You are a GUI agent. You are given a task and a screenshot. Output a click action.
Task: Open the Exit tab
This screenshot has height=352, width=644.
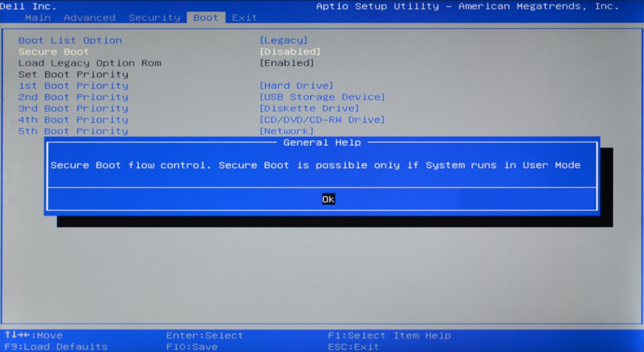point(244,18)
